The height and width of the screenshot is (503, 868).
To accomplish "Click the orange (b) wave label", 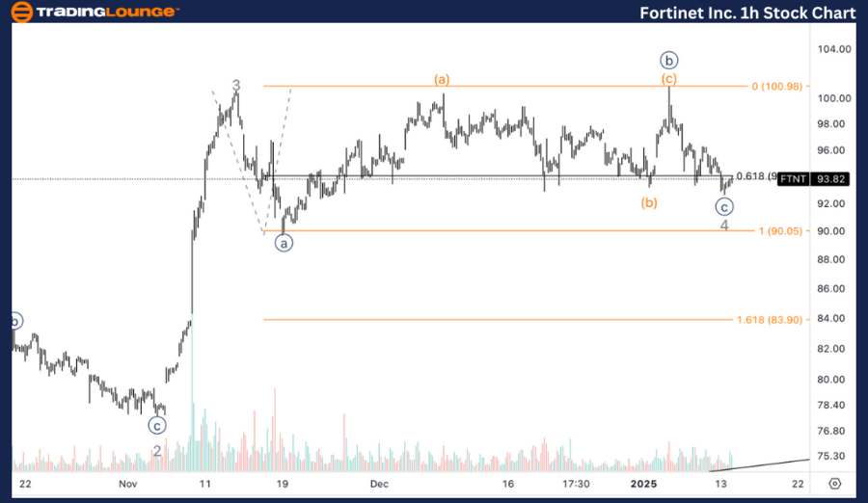I will pyautogui.click(x=649, y=203).
